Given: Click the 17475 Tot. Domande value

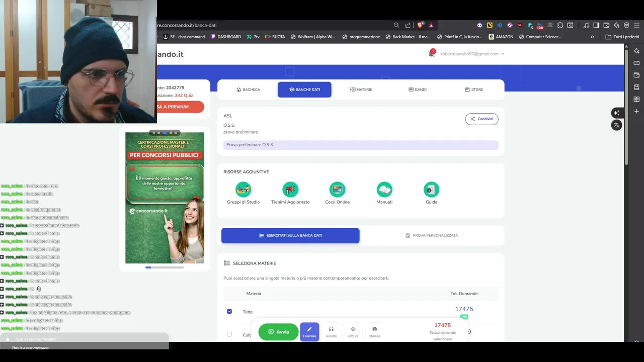Looking at the screenshot, I should point(464,309).
